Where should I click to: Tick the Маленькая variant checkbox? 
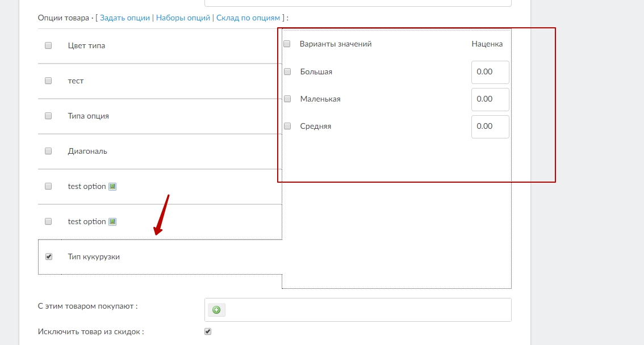(287, 99)
